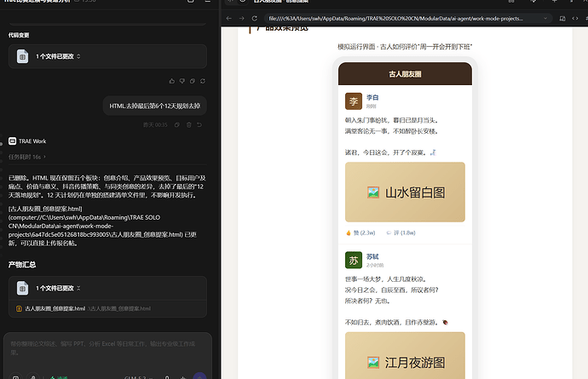Image resolution: width=588 pixels, height=379 pixels.
Task: Click the 产物汇总 heading
Action: coord(22,265)
